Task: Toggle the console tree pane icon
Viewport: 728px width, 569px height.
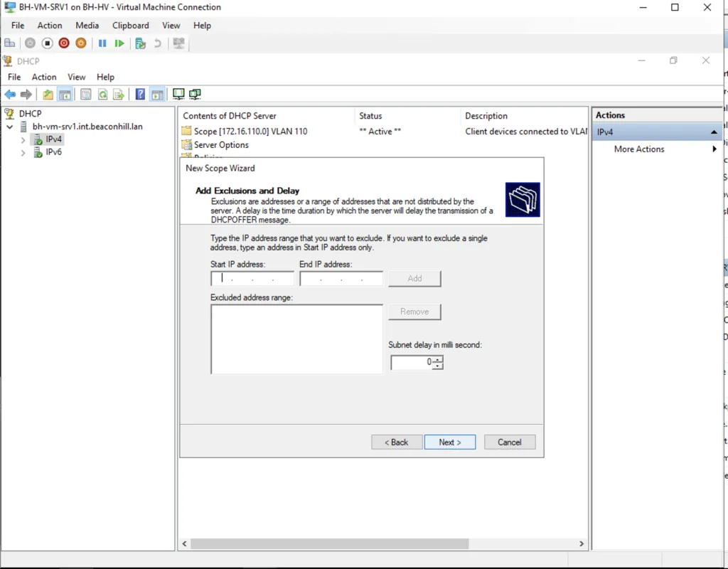Action: coord(65,95)
